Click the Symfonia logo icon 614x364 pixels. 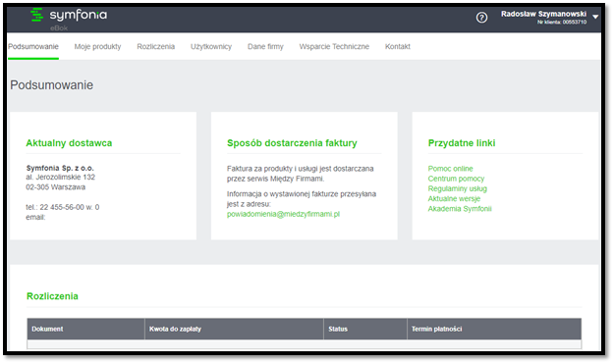36,15
